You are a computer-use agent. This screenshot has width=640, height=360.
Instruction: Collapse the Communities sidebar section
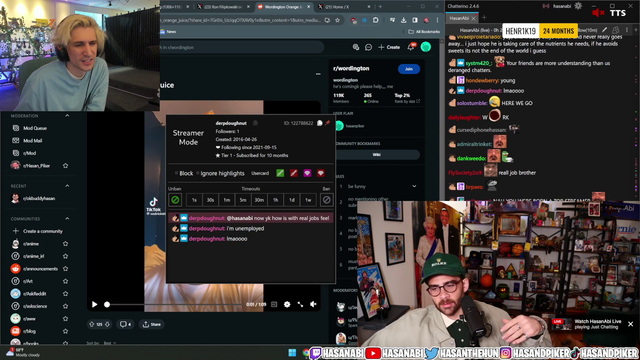pos(67,219)
